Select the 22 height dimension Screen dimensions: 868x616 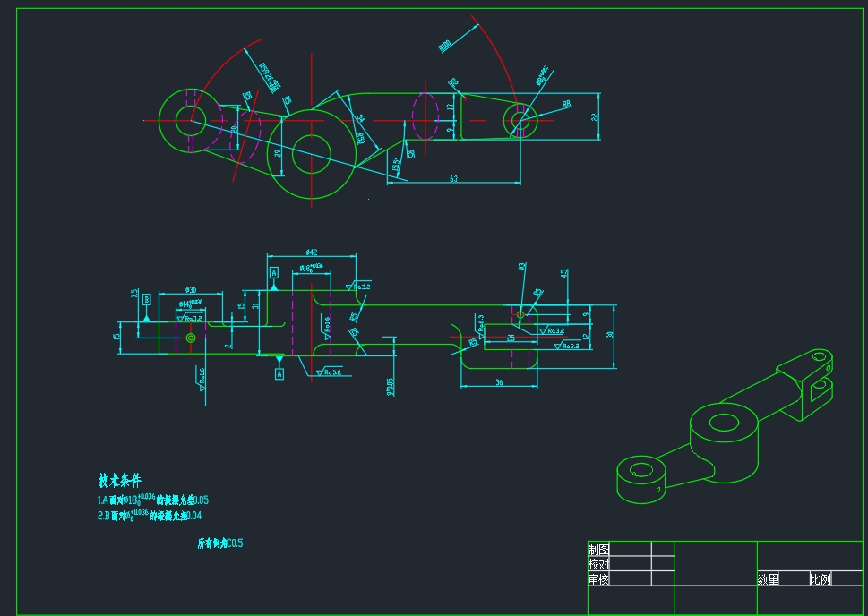click(595, 117)
